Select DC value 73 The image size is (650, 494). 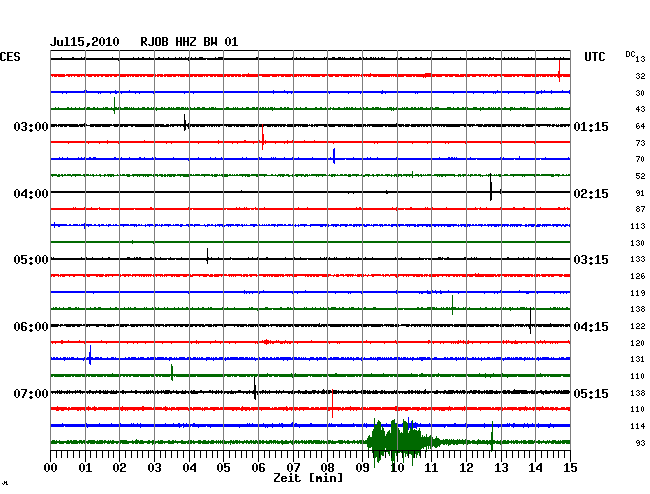pyautogui.click(x=640, y=143)
